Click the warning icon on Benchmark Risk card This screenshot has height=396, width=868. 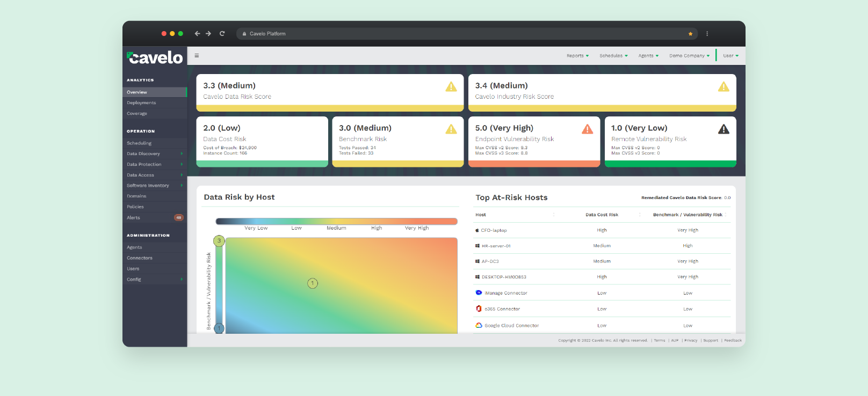click(x=451, y=129)
